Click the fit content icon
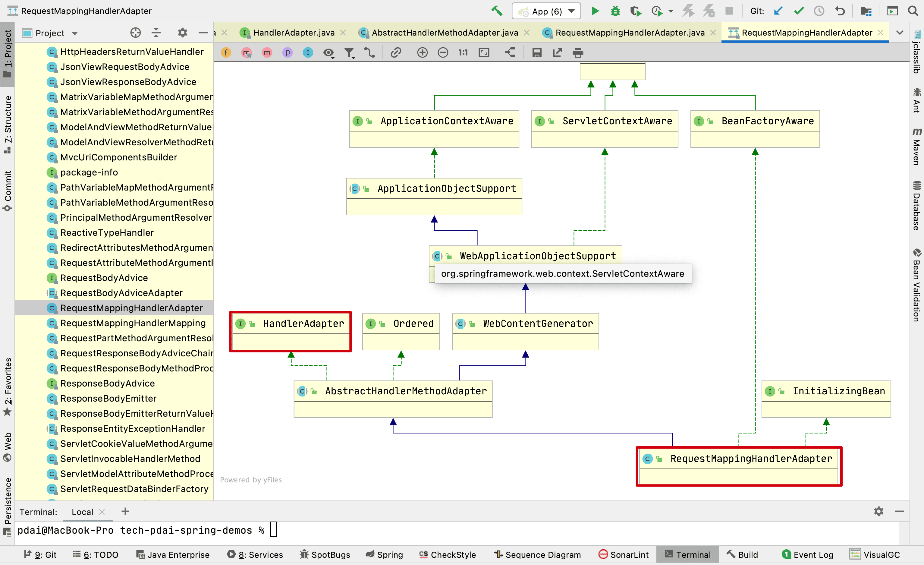Screen dimensions: 924x565 (x=484, y=53)
